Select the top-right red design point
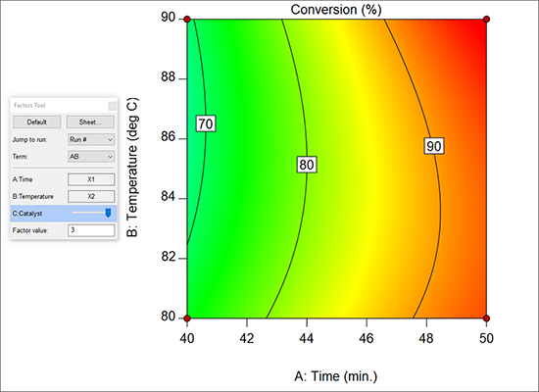 click(486, 20)
